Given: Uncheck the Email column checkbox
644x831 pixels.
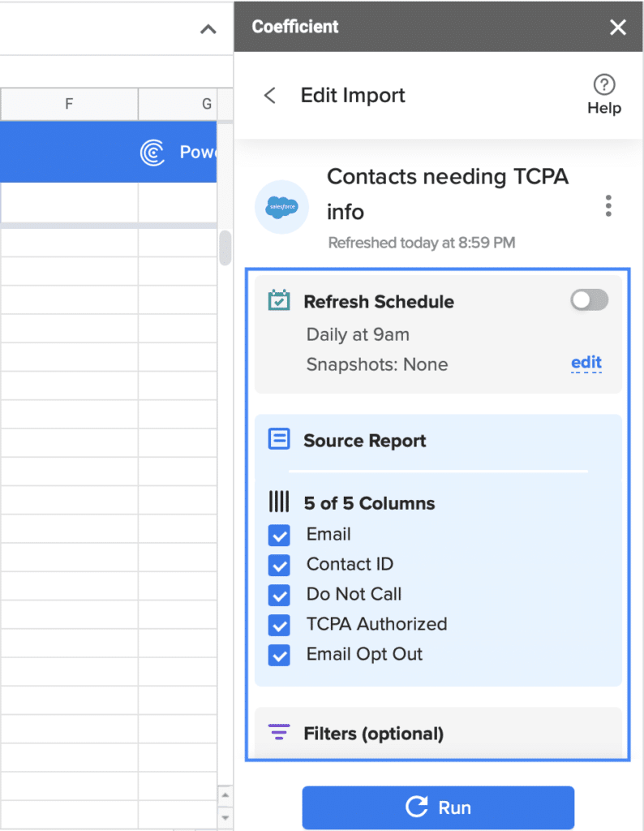Looking at the screenshot, I should click(x=279, y=535).
